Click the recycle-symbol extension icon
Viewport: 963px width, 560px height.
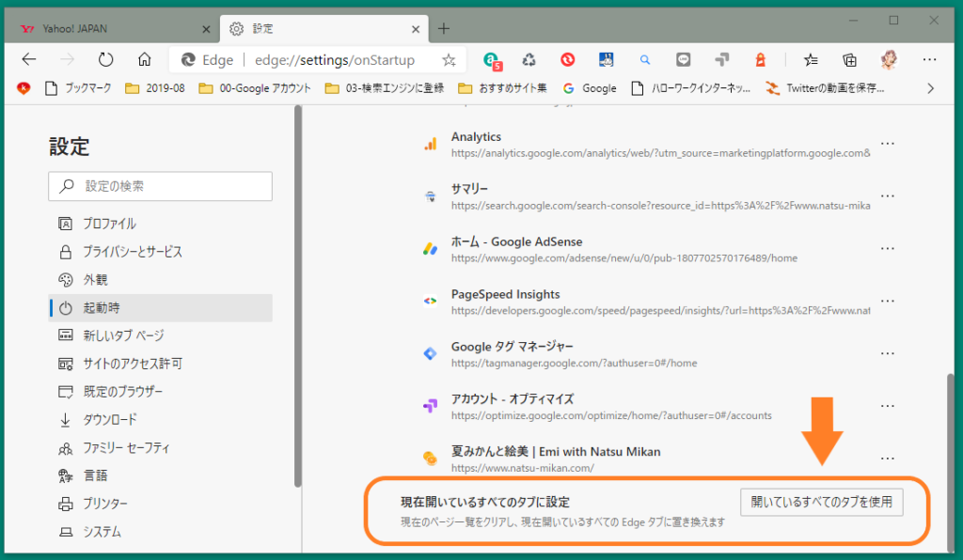pyautogui.click(x=529, y=59)
